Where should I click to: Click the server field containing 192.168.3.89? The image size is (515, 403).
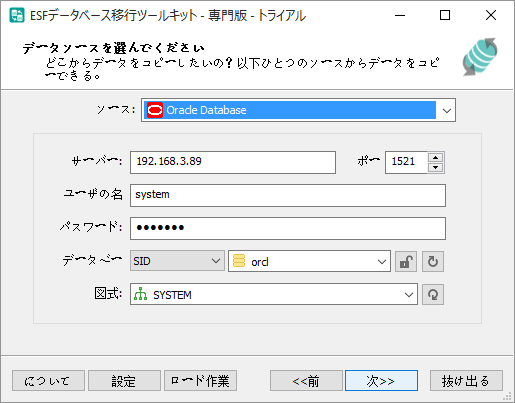[233, 162]
